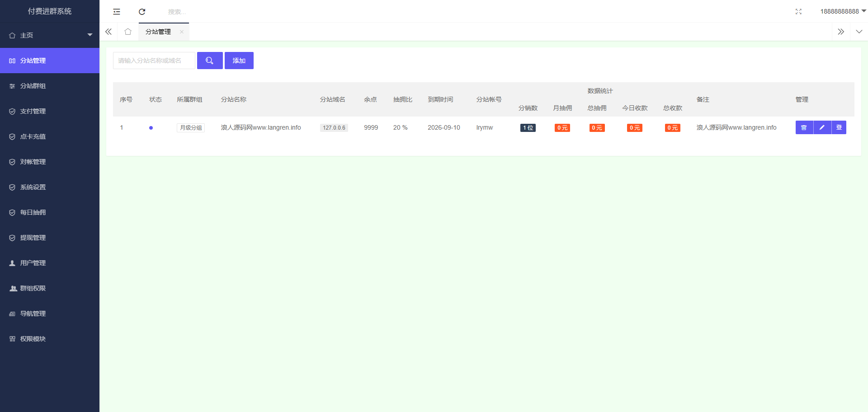868x412 pixels.
Task: Click the refresh page icon
Action: (x=142, y=12)
